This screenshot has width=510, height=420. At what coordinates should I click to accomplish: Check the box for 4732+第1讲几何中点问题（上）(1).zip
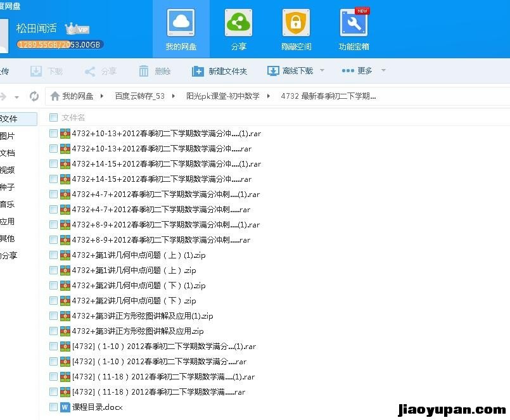(x=53, y=255)
